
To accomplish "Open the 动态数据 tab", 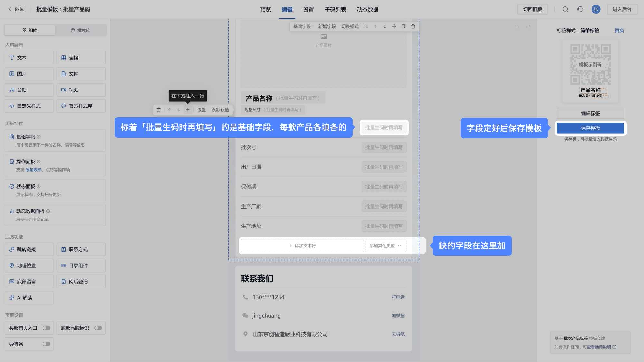I will pos(367,10).
